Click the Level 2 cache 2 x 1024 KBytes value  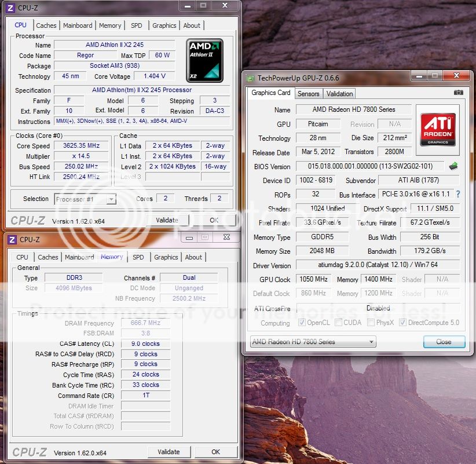tap(173, 166)
